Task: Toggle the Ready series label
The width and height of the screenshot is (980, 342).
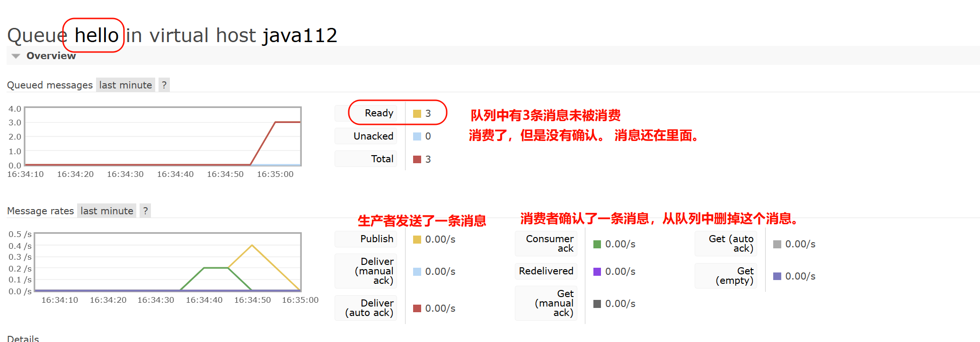Action: pos(379,113)
